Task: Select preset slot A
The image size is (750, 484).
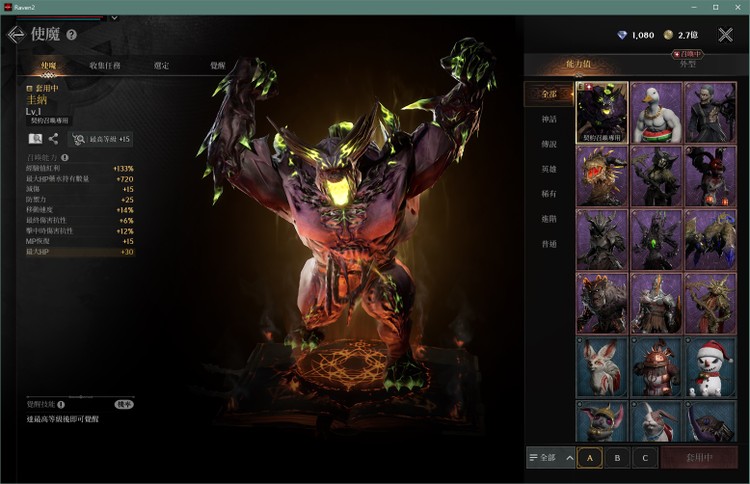Action: coord(589,458)
